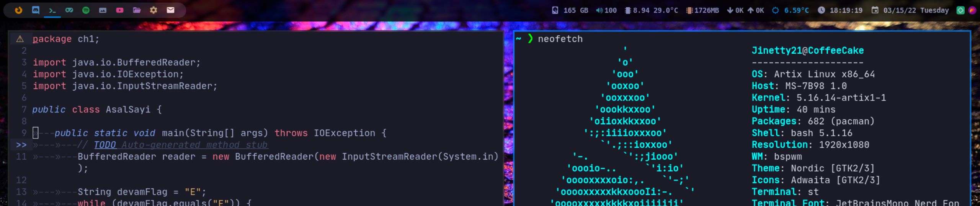Switch to the active terminal workspace icon
980x206 pixels.
click(52, 10)
